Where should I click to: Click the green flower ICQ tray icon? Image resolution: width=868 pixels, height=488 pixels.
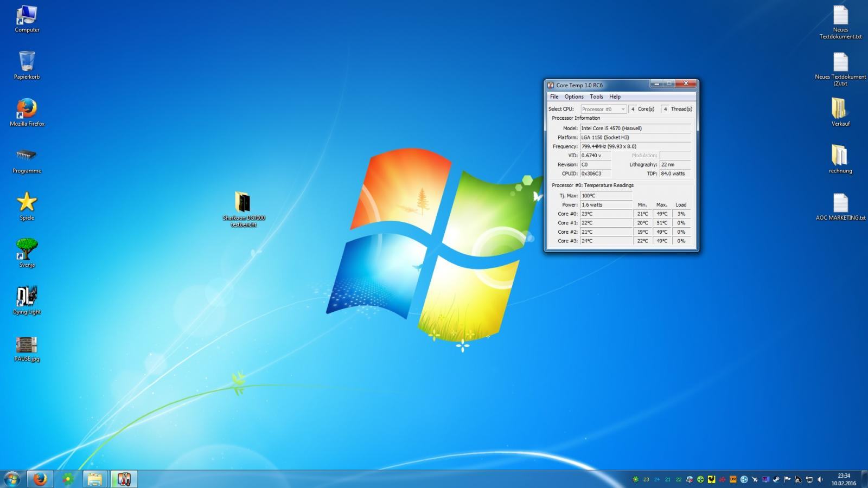point(635,479)
